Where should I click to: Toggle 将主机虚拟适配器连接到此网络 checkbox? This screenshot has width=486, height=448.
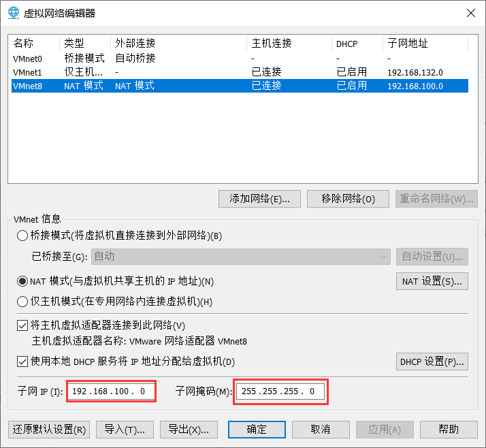pyautogui.click(x=22, y=325)
